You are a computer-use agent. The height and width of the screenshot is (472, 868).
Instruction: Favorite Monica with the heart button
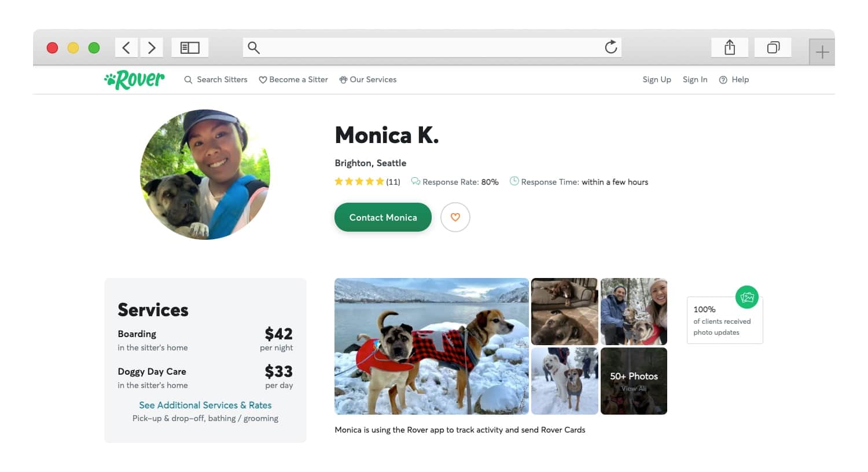pos(455,217)
